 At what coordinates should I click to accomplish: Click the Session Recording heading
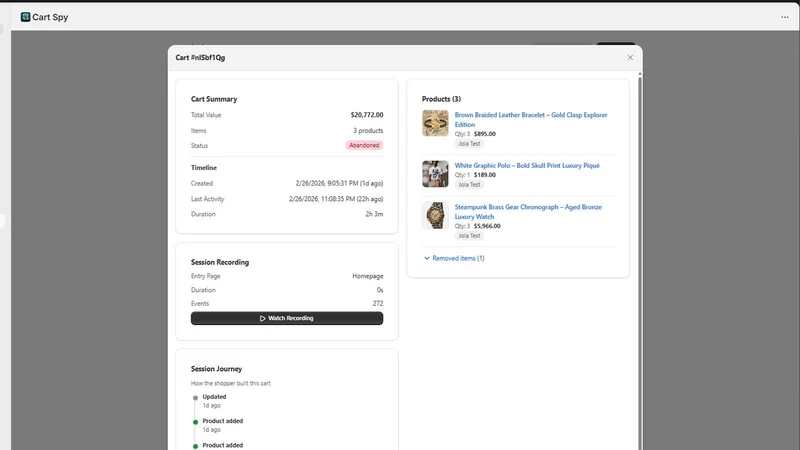(220, 262)
